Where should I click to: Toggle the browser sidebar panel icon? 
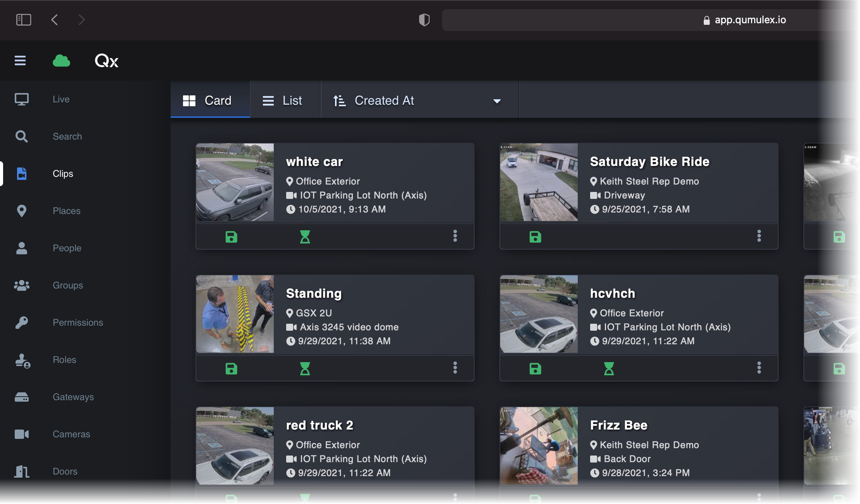(x=24, y=20)
